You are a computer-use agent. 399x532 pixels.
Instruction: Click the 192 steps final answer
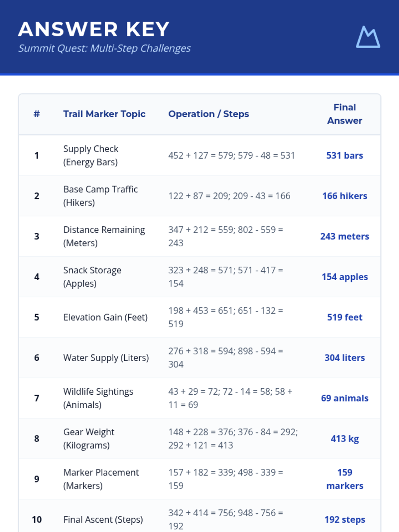(x=345, y=520)
